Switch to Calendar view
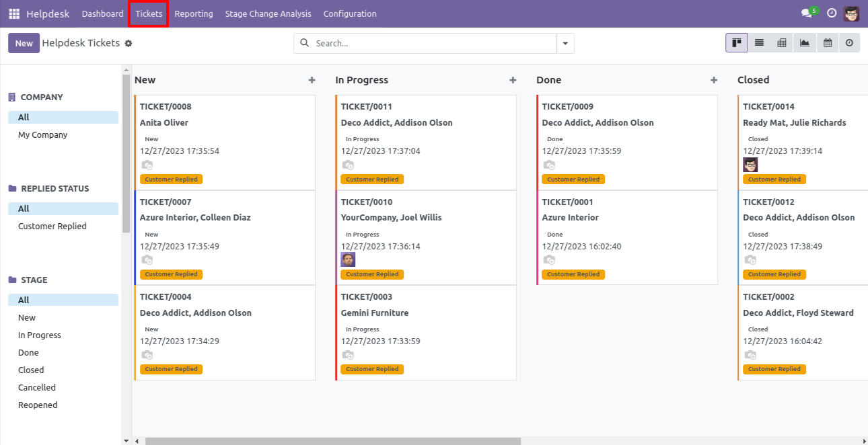This screenshot has width=868, height=445. 828,43
